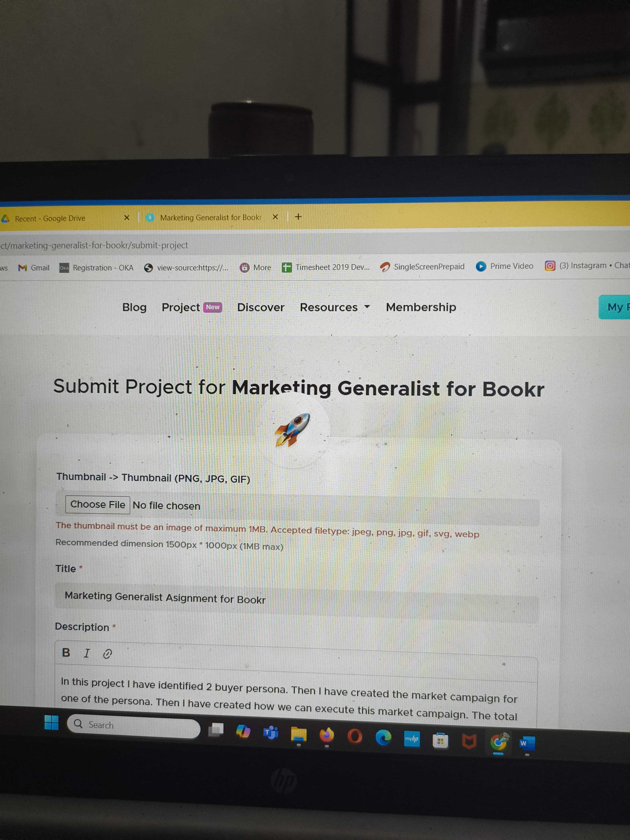Close the Marketing Generalist for Bookr tab
Image resolution: width=630 pixels, height=840 pixels.
(x=275, y=217)
